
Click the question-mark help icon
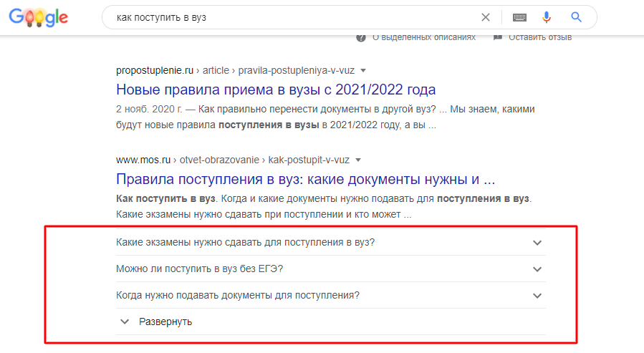click(361, 38)
